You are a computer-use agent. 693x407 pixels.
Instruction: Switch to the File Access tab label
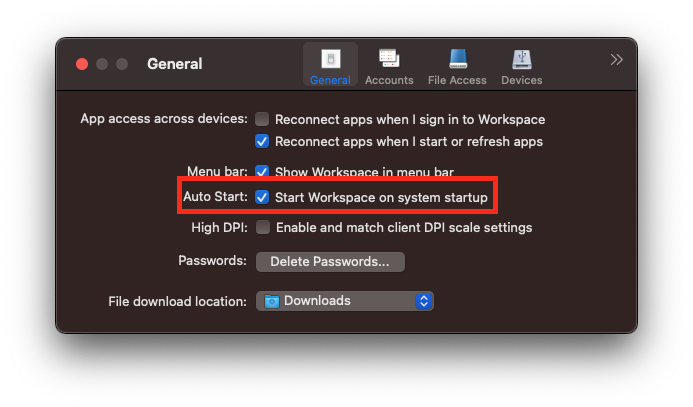point(456,80)
